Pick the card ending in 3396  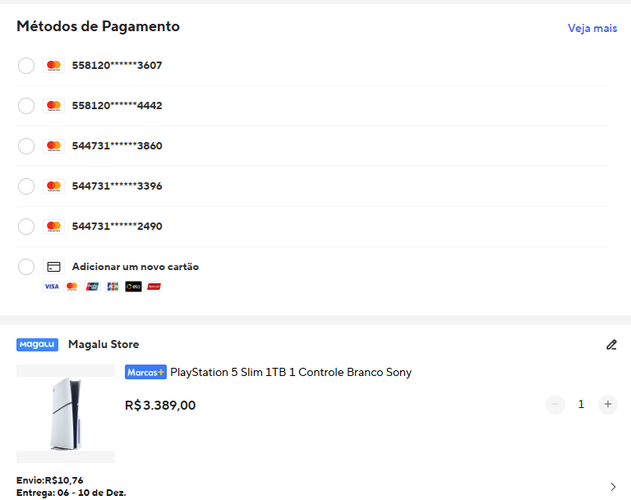pyautogui.click(x=26, y=186)
